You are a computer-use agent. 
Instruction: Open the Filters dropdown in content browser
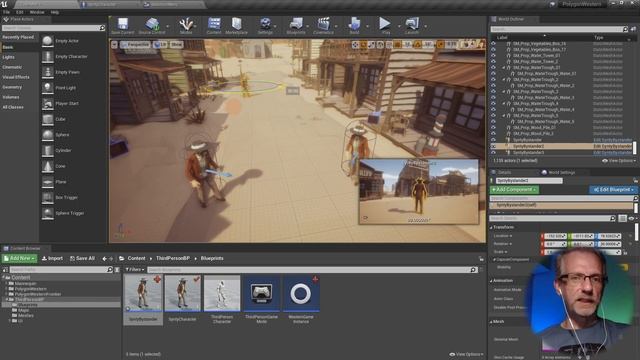coord(135,270)
